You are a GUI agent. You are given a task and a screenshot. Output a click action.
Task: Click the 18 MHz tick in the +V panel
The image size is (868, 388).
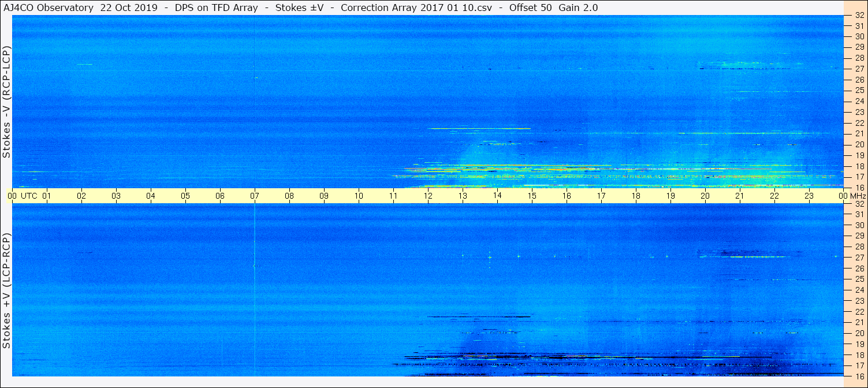(x=859, y=355)
